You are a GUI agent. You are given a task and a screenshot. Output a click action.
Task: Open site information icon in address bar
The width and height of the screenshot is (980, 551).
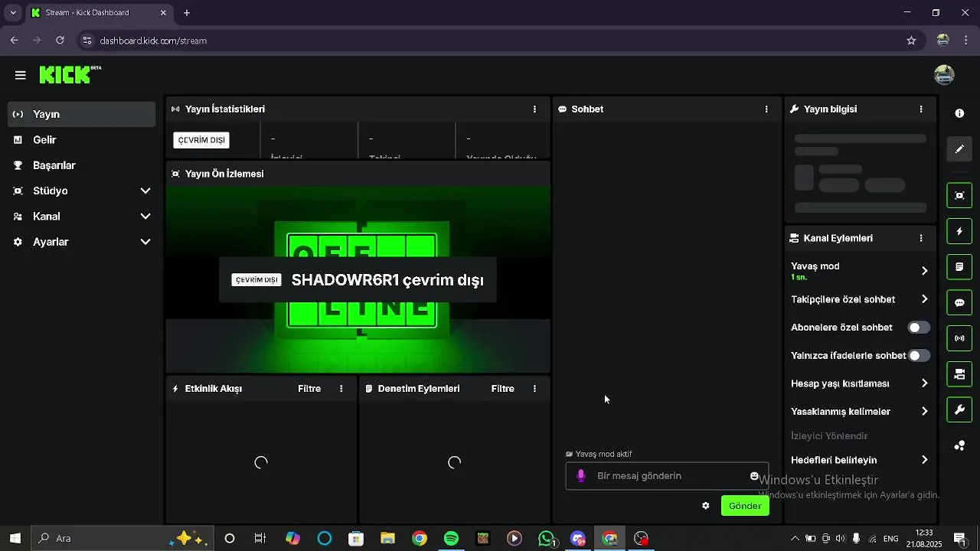(x=87, y=41)
